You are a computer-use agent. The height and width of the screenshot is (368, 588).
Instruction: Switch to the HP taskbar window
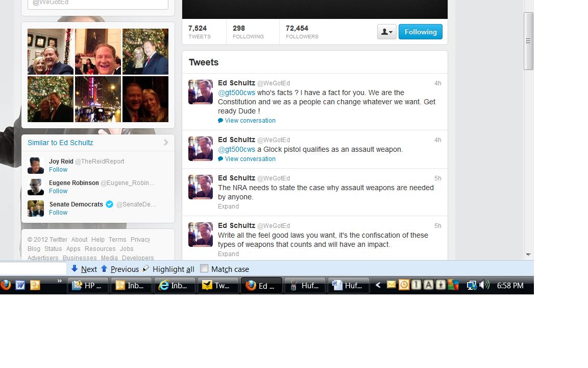[88, 286]
